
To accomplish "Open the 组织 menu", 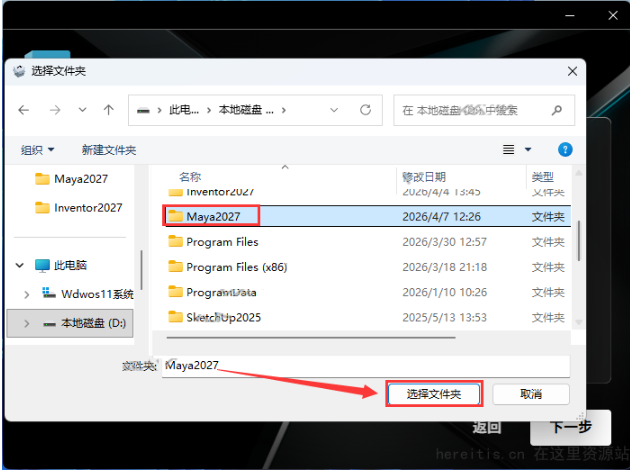I will click(x=37, y=150).
